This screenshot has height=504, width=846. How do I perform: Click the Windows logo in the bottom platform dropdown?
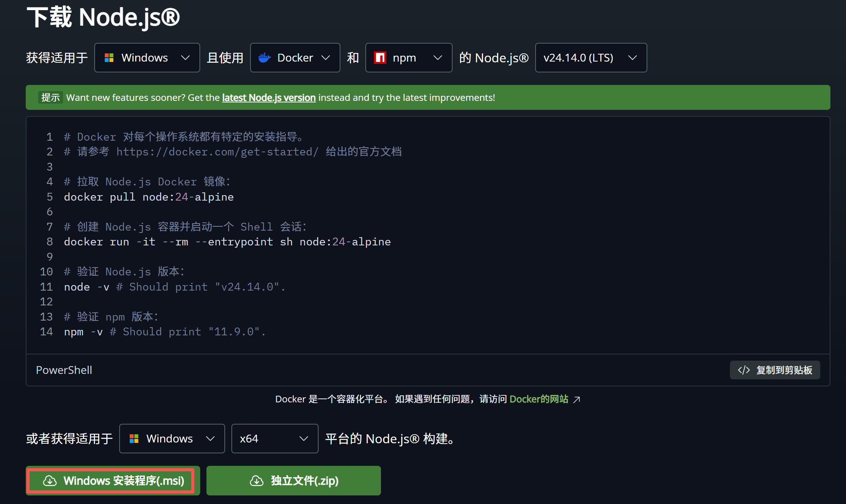coord(134,439)
